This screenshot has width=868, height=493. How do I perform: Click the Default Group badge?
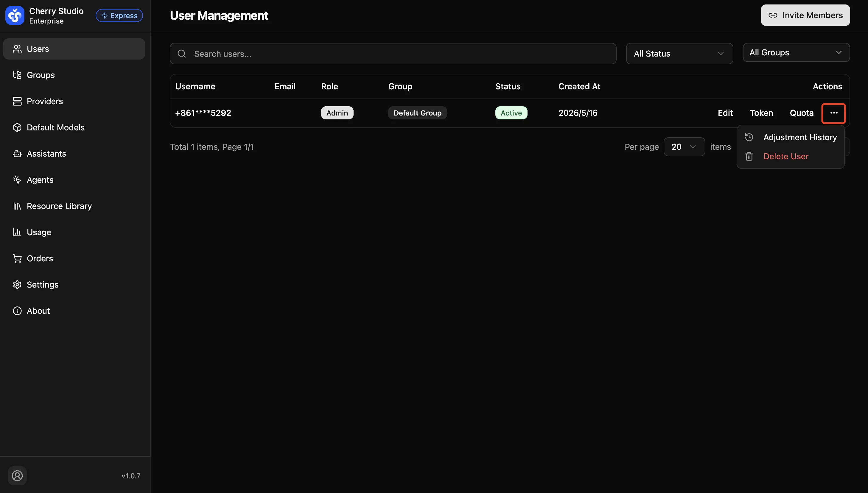[x=417, y=113]
